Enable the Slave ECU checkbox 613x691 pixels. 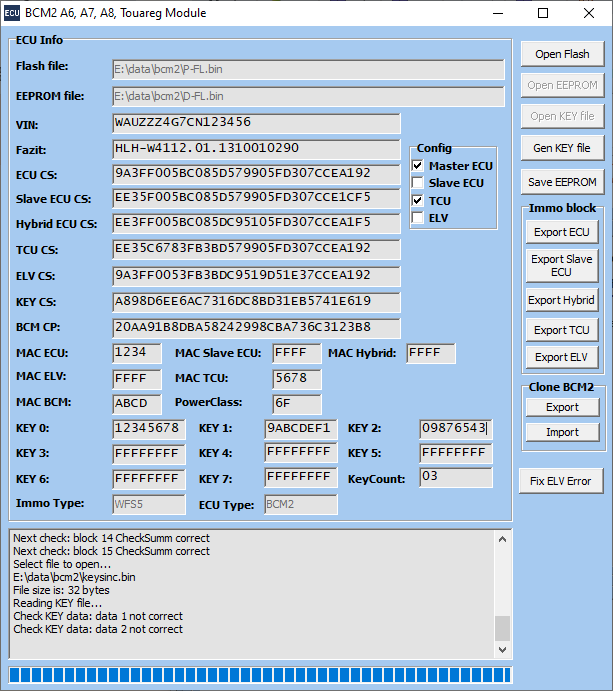point(419,183)
